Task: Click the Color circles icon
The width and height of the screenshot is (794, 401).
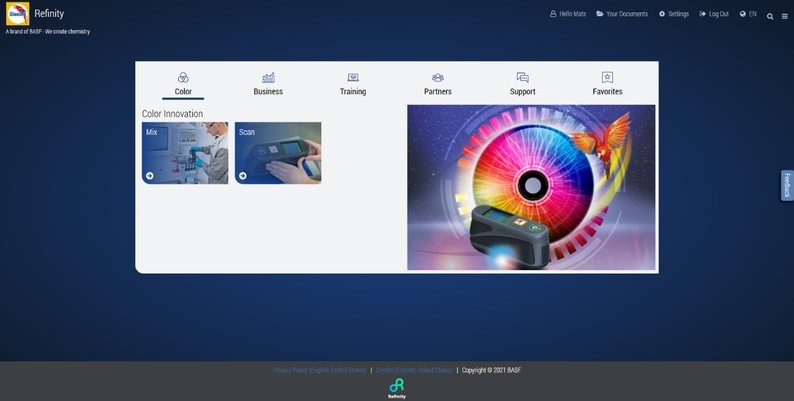Action: point(183,77)
